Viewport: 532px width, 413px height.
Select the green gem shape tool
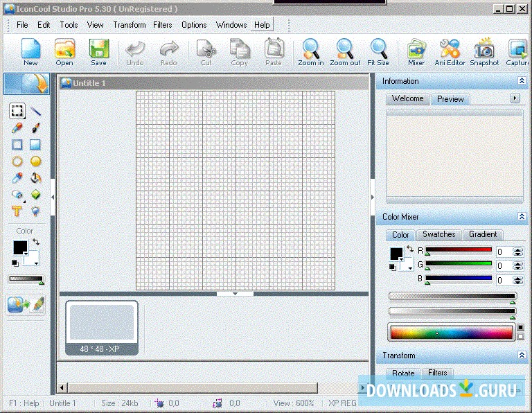click(35, 195)
